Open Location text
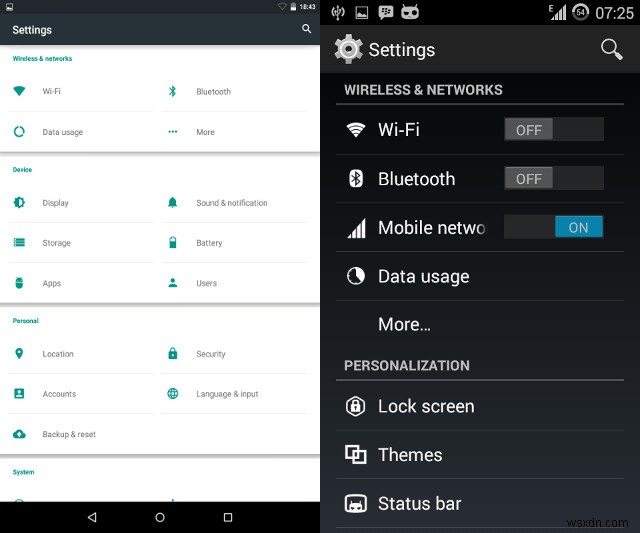 [x=58, y=353]
